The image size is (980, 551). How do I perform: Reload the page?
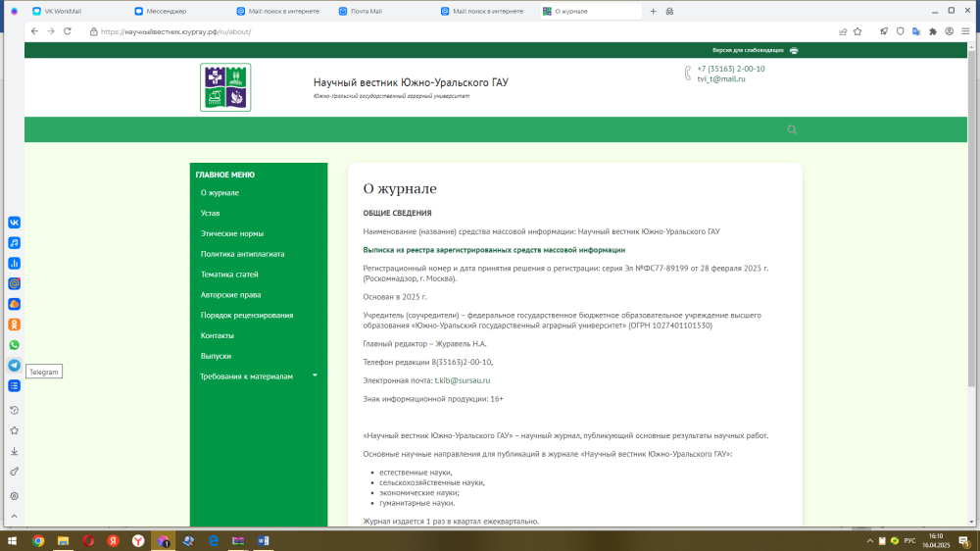(x=67, y=31)
